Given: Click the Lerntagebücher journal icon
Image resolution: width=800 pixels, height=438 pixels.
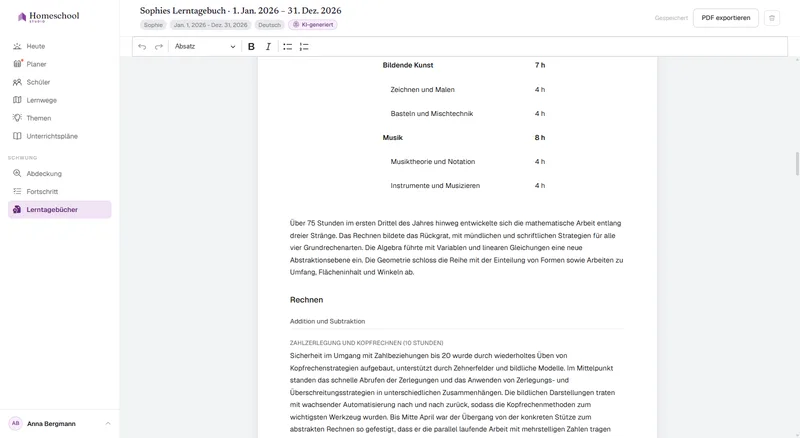Looking at the screenshot, I should coord(17,209).
